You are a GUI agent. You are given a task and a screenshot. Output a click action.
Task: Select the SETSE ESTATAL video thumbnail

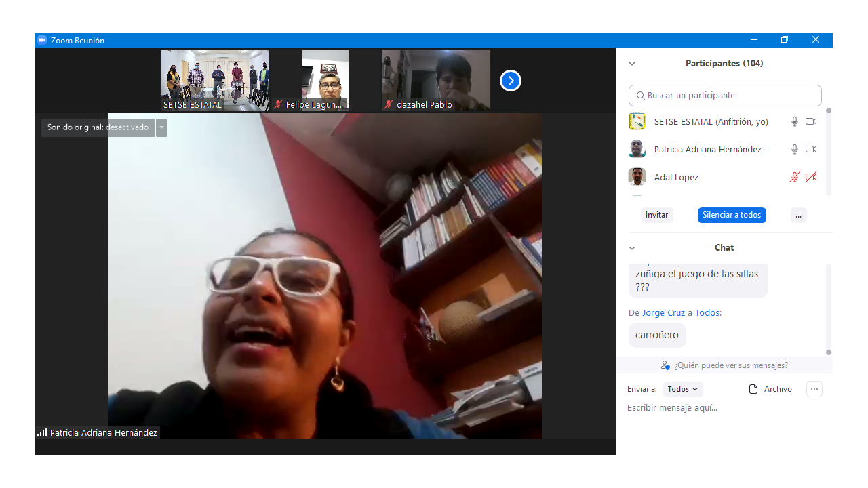coord(215,81)
